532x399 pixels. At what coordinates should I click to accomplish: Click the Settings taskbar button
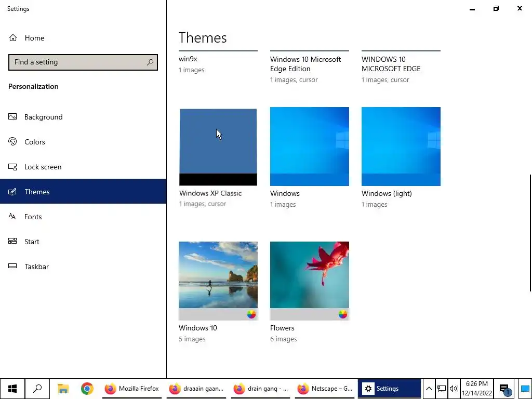(389, 389)
